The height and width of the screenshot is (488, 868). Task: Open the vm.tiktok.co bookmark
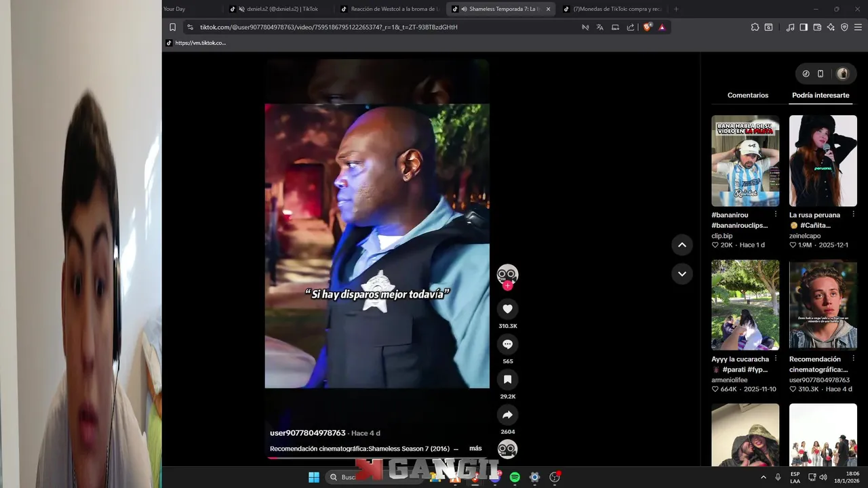click(196, 43)
